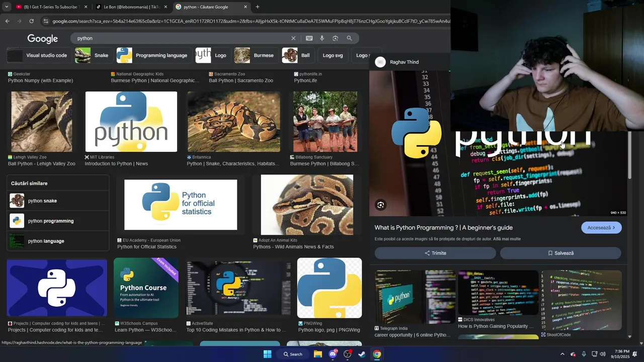Viewport: 644px width, 362px height.
Task: Open Telegraph India related python image
Action: coord(415,297)
